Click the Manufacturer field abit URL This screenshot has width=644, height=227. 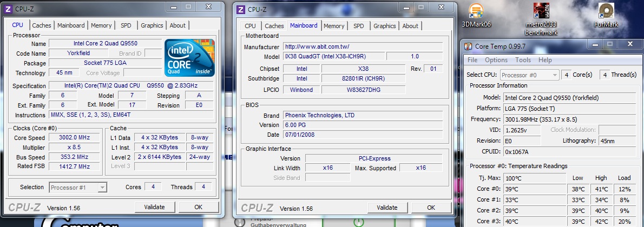tap(363, 47)
